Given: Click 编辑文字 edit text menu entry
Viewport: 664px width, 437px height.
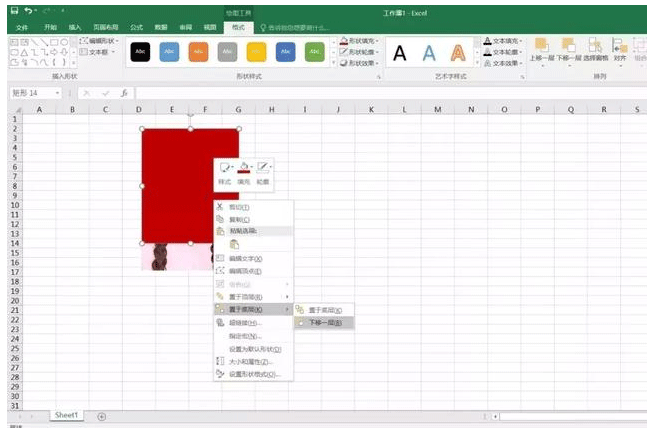Looking at the screenshot, I should click(253, 259).
